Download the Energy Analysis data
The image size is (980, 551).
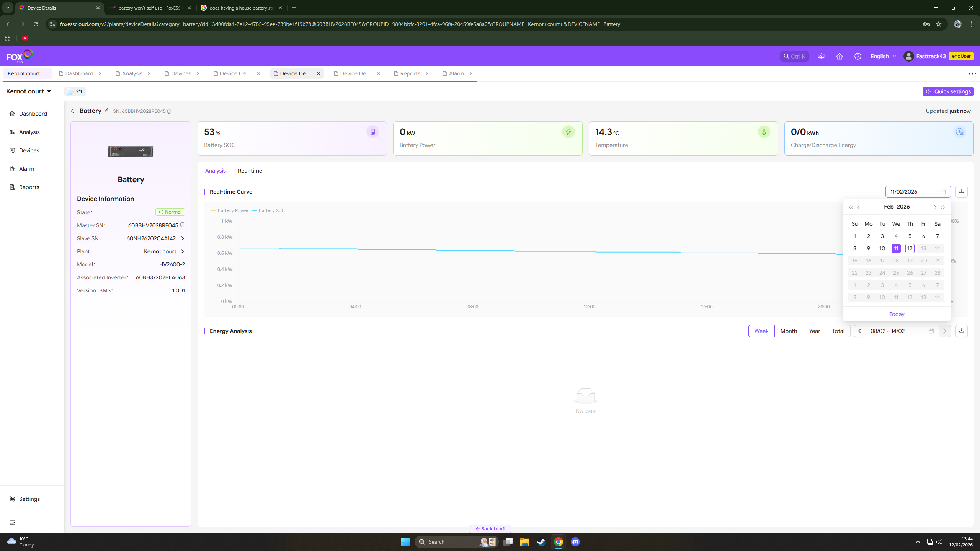961,331
